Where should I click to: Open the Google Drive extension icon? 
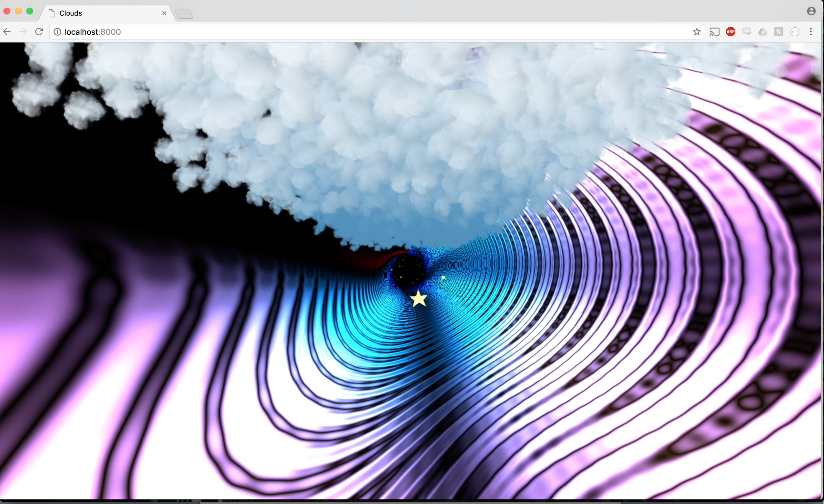tap(762, 32)
